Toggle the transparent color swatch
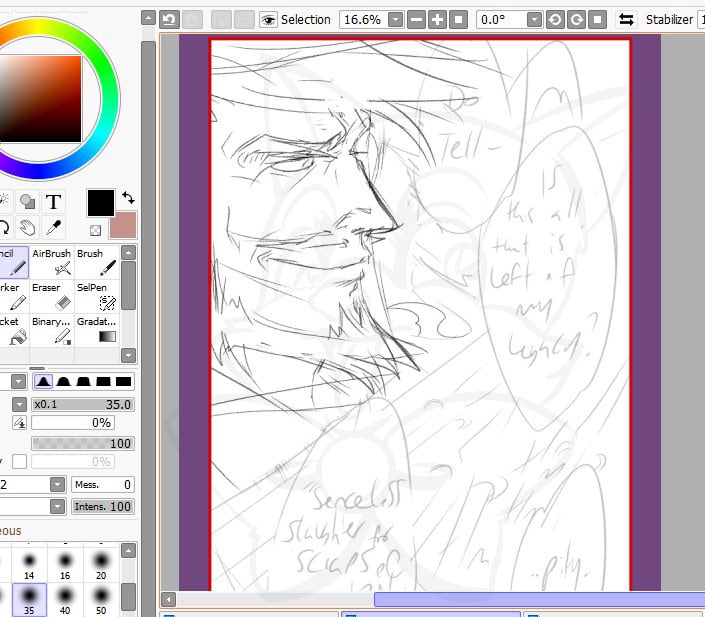705x617 pixels. click(x=96, y=230)
